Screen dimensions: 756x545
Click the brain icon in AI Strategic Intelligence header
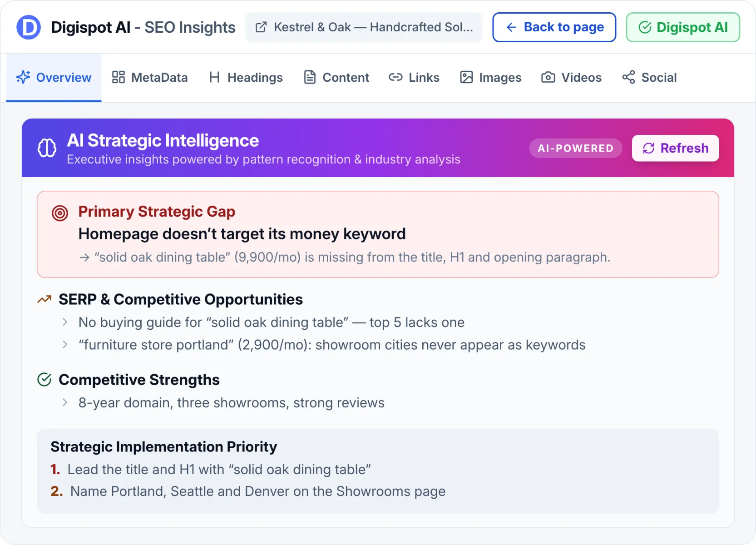click(x=47, y=148)
